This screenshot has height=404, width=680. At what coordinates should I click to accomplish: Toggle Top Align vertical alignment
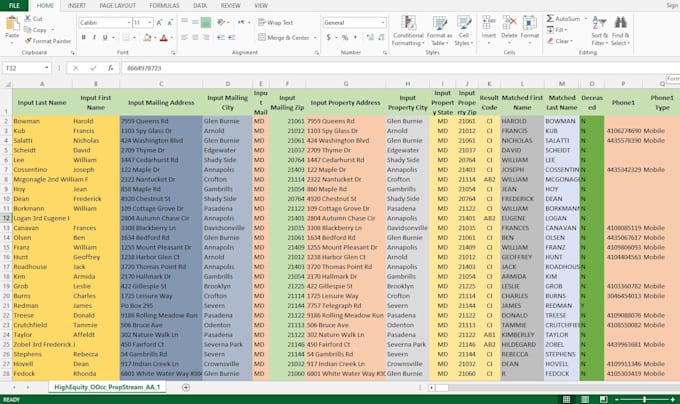(184, 22)
